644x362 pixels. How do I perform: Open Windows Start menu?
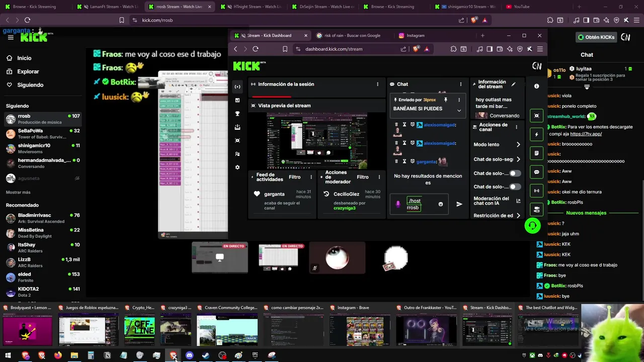(8, 355)
